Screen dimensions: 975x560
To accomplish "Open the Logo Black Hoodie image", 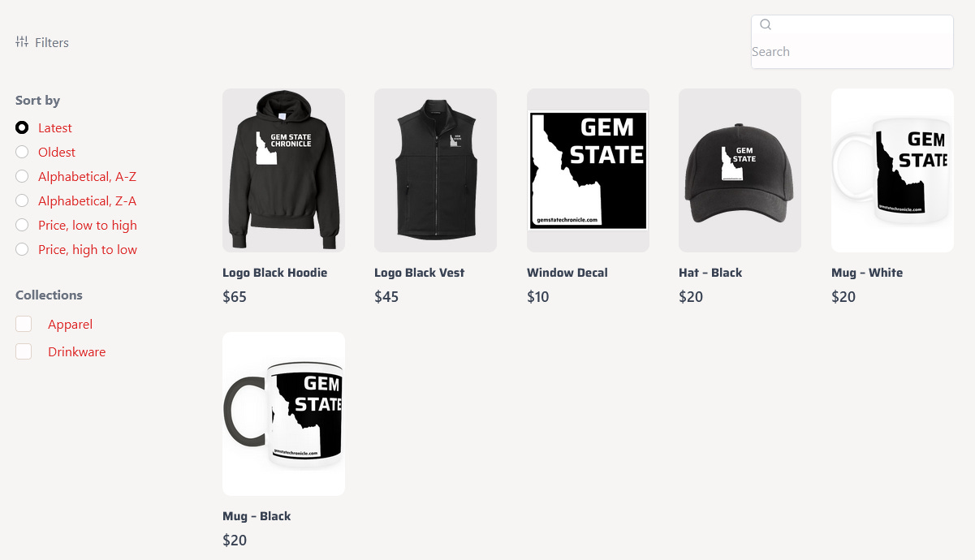I will (x=283, y=170).
